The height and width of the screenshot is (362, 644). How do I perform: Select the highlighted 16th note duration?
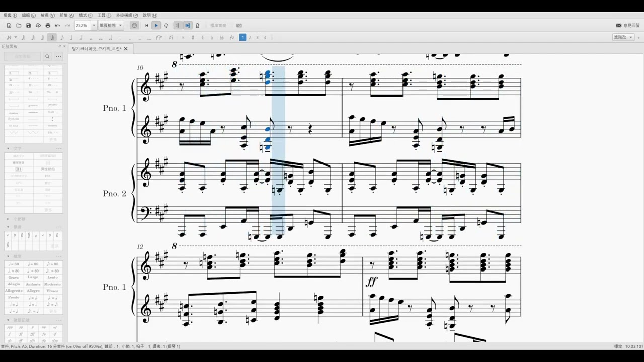(x=52, y=37)
